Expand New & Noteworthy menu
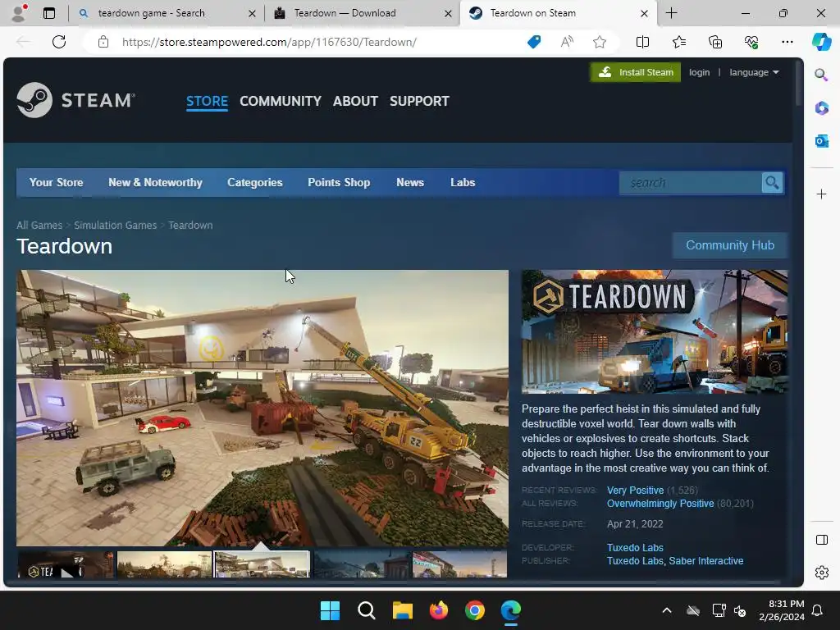The image size is (840, 630). 155,183
